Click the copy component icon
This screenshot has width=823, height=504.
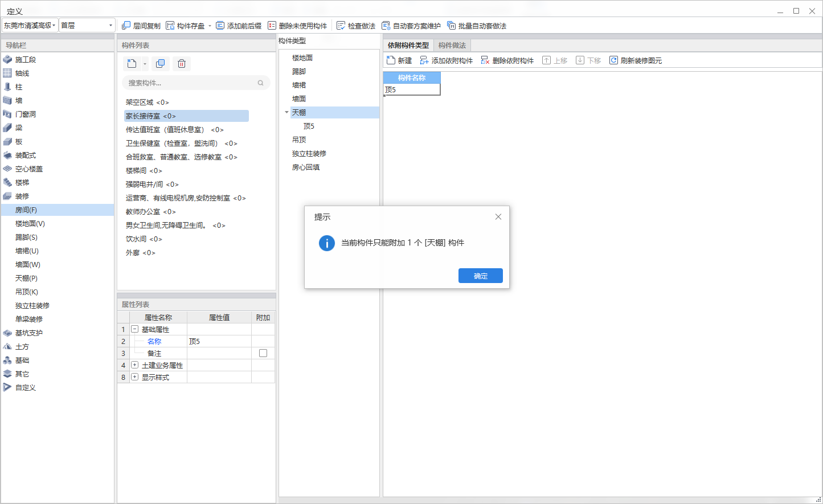click(161, 64)
